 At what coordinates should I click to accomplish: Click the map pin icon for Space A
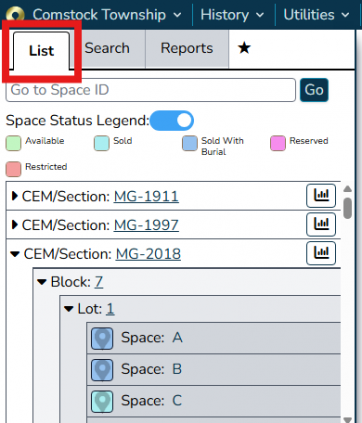coord(102,338)
